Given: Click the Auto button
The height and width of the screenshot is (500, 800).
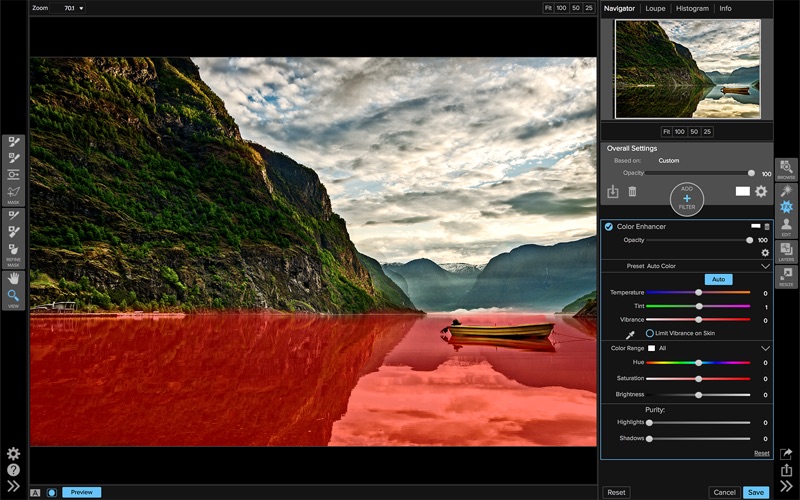Looking at the screenshot, I should [718, 279].
